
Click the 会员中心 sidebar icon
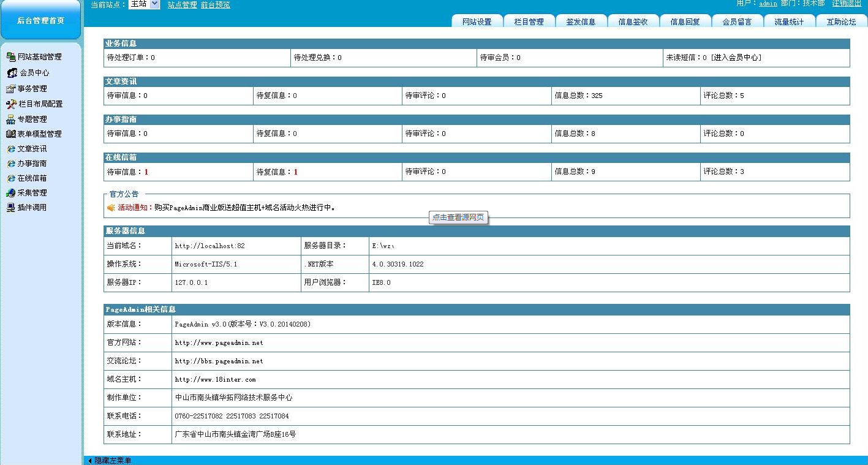[x=12, y=73]
